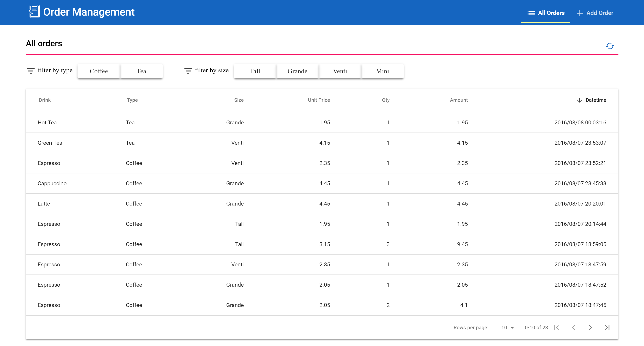
Task: Toggle the Coffee type filter
Action: coord(99,71)
